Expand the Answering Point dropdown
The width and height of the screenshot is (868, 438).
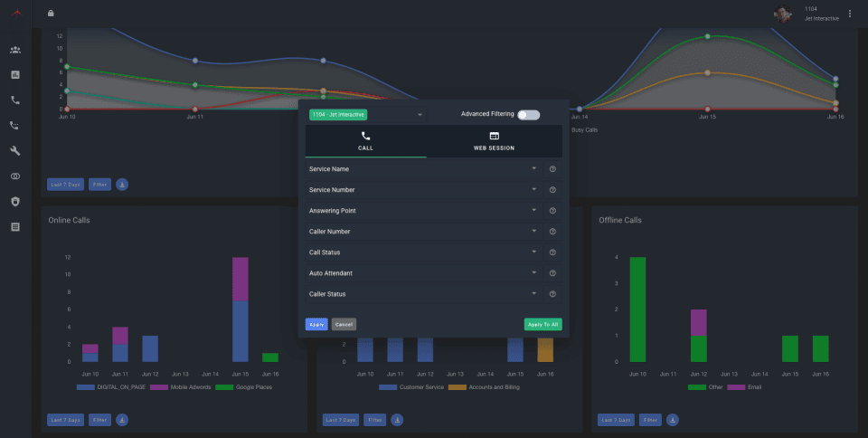pyautogui.click(x=423, y=211)
